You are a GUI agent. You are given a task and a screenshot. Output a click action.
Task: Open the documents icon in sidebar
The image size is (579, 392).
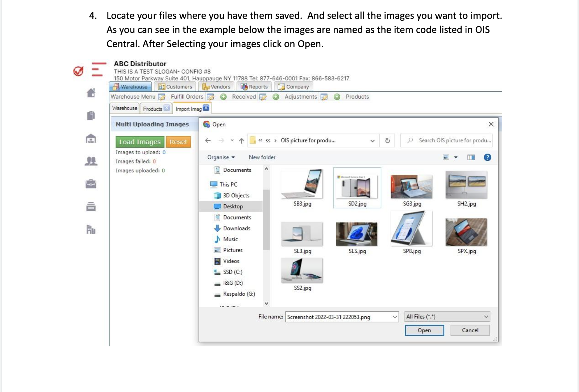[x=91, y=115]
